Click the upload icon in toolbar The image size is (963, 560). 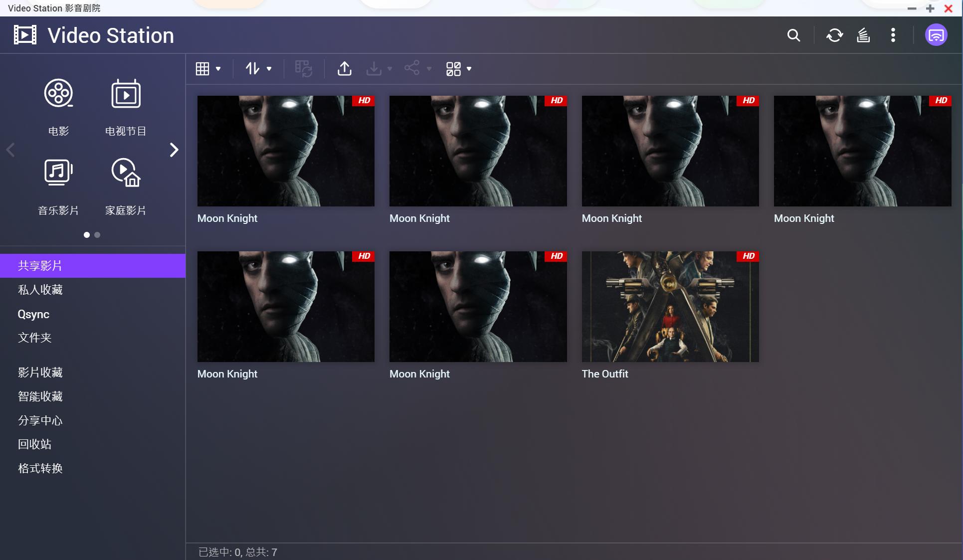344,68
